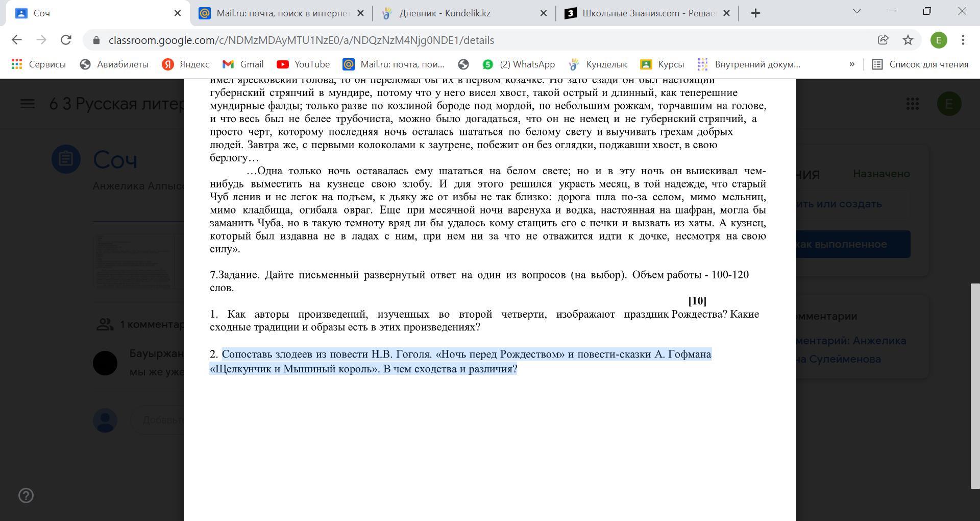Click the assignment icon beside Соч
The image size is (980, 521).
(x=66, y=159)
